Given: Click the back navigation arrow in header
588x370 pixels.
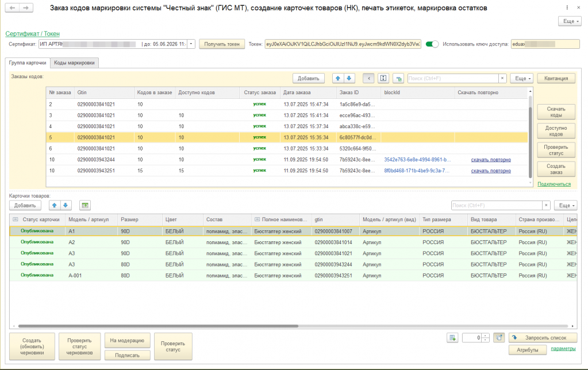Looking at the screenshot, I should pyautogui.click(x=11, y=8).
